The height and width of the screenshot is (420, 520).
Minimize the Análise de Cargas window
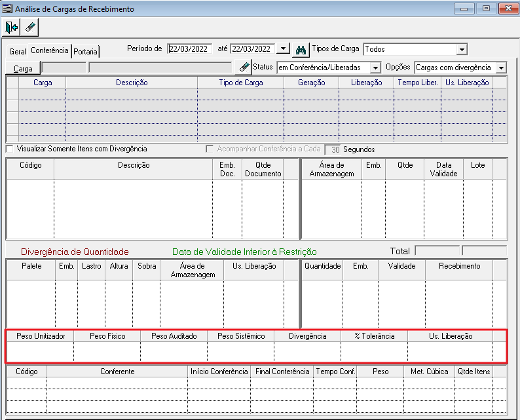(464, 9)
